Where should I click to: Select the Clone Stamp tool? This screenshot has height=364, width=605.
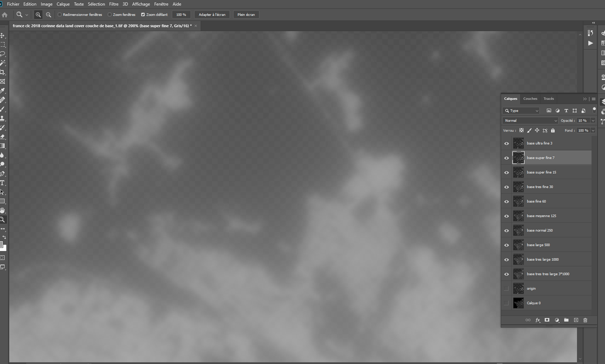coord(2,119)
